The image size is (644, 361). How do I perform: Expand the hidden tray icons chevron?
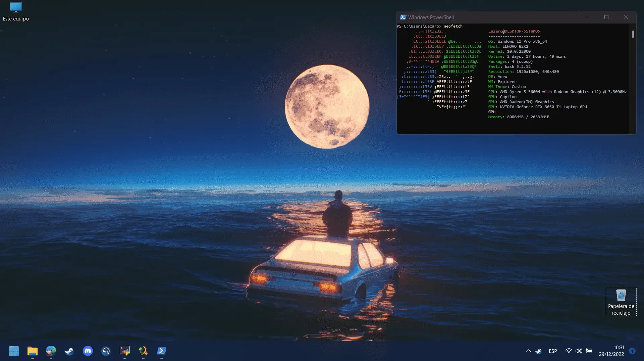528,351
